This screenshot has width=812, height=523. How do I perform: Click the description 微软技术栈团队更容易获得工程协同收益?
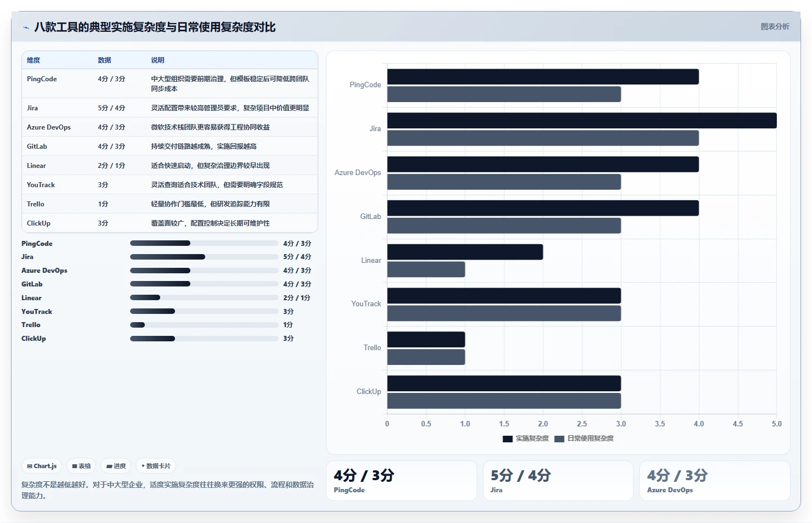[210, 127]
